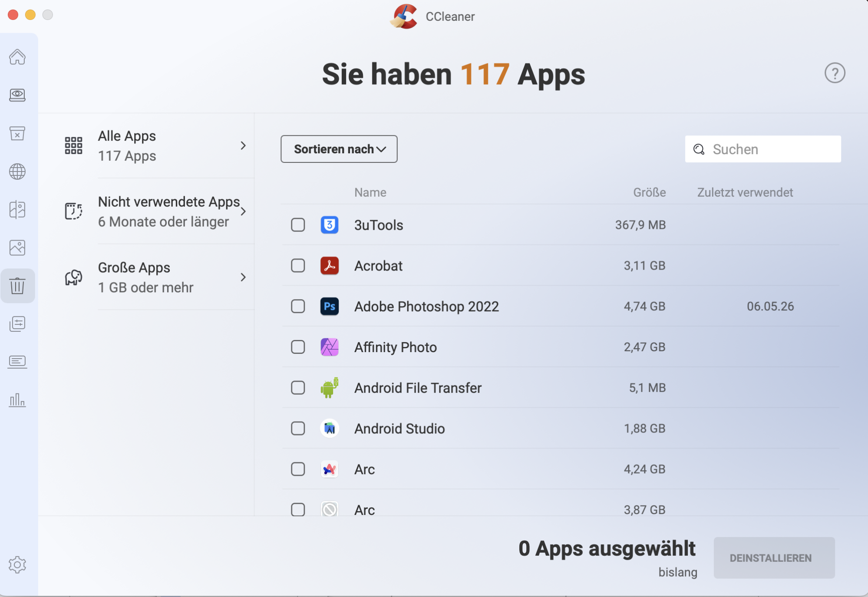Click the Name column header

pos(370,192)
